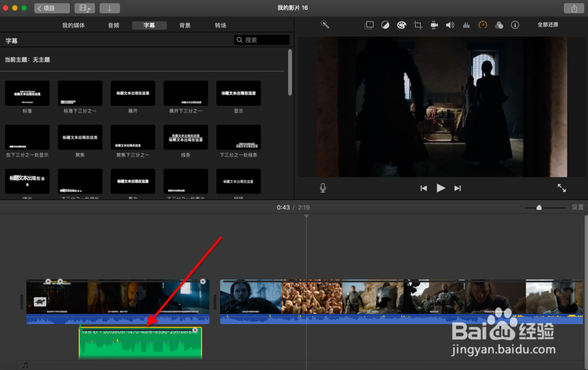Open the share export button
This screenshot has height=370, width=588.
click(x=574, y=8)
